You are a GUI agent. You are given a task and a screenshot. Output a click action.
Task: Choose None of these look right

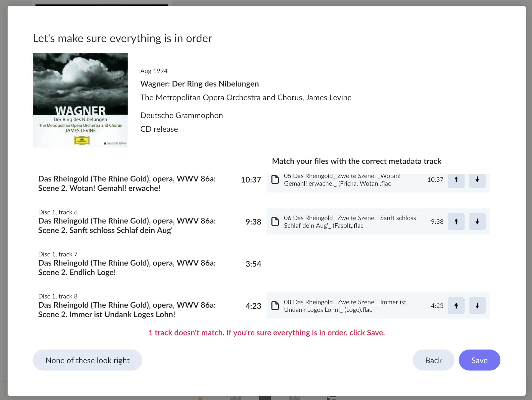[x=87, y=360]
